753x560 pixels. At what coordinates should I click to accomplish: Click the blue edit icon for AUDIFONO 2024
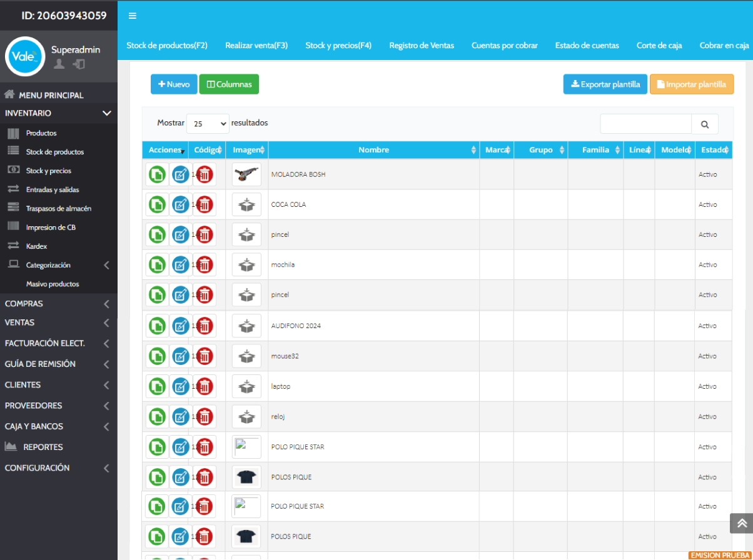coord(181,326)
